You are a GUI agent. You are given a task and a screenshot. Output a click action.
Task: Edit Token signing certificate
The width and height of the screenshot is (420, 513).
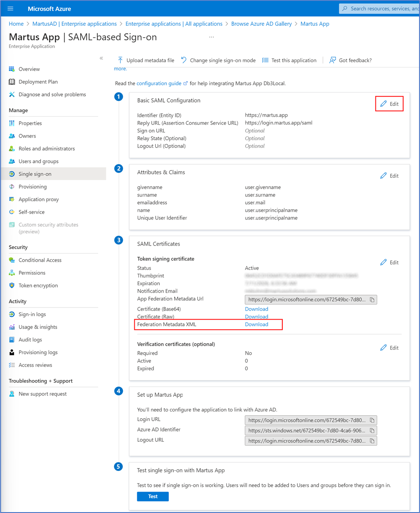coord(389,263)
